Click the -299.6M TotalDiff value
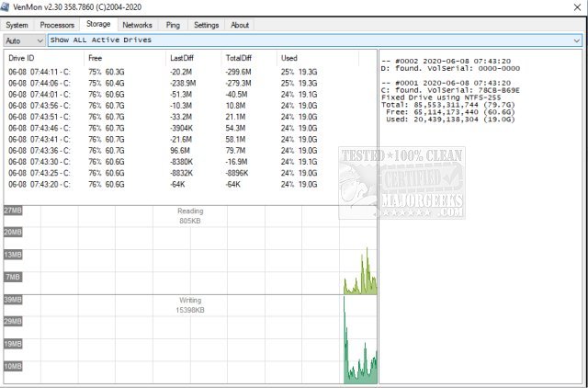Viewport: 588px width, 388px height. [238, 72]
